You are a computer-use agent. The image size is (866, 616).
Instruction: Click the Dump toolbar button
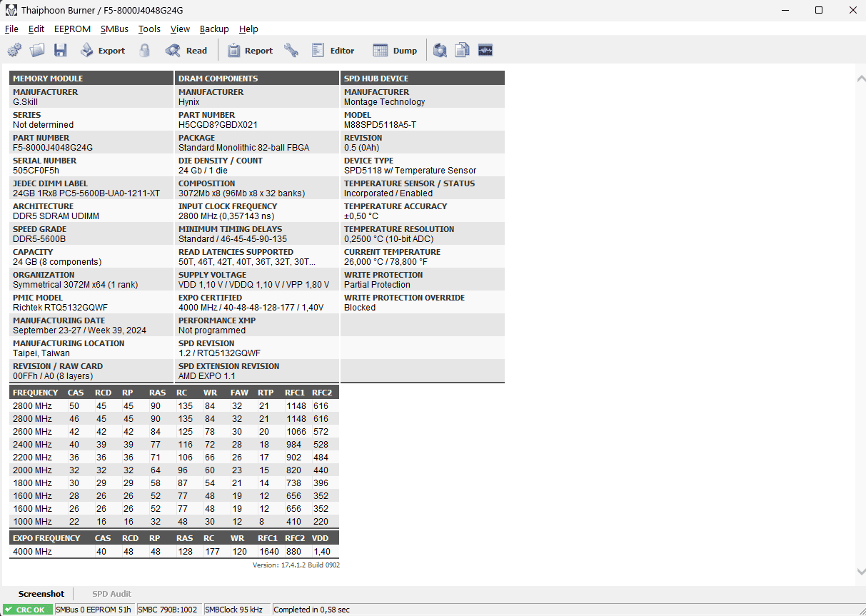(396, 51)
